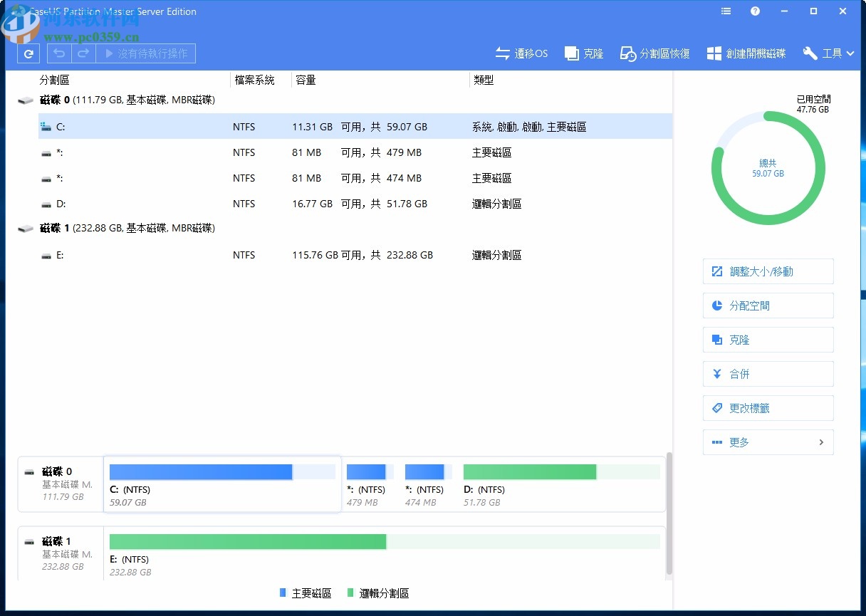Image resolution: width=866 pixels, height=616 pixels.
Task: Click the refresh partition list icon
Action: [x=28, y=53]
